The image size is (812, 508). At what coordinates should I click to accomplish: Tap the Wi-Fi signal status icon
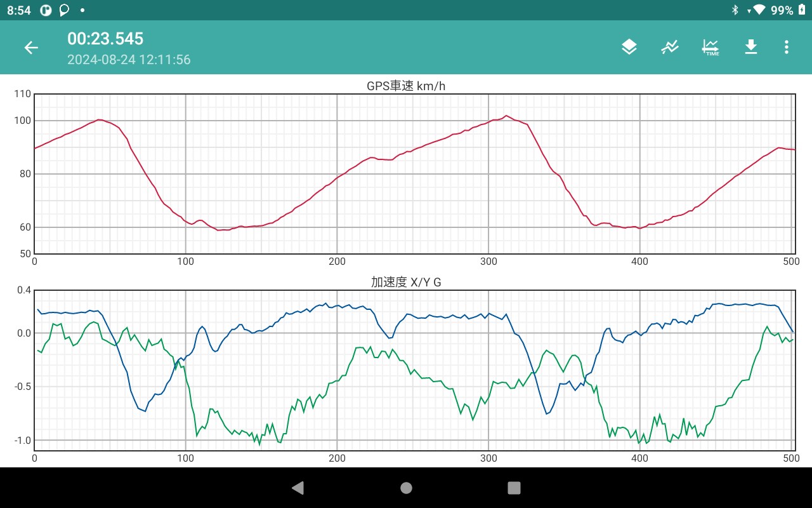tap(759, 10)
